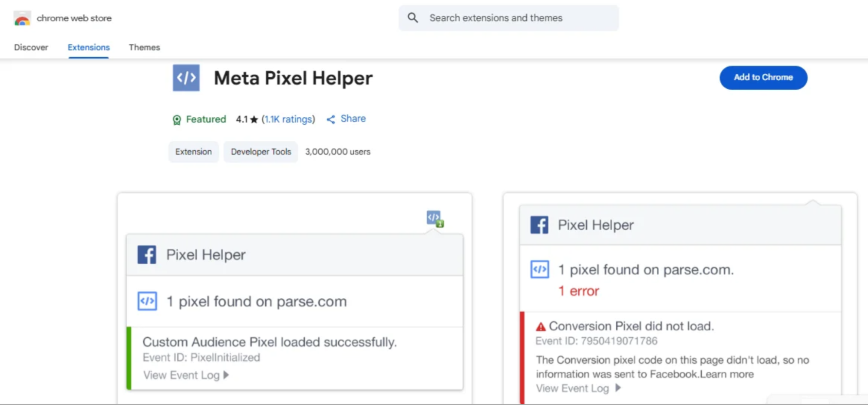
Task: Expand View Event Log under Custom Audience Pixel
Action: [x=186, y=375]
